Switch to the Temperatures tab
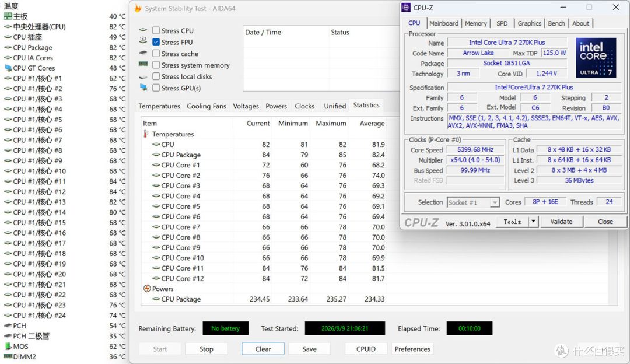The image size is (630, 364). (159, 106)
